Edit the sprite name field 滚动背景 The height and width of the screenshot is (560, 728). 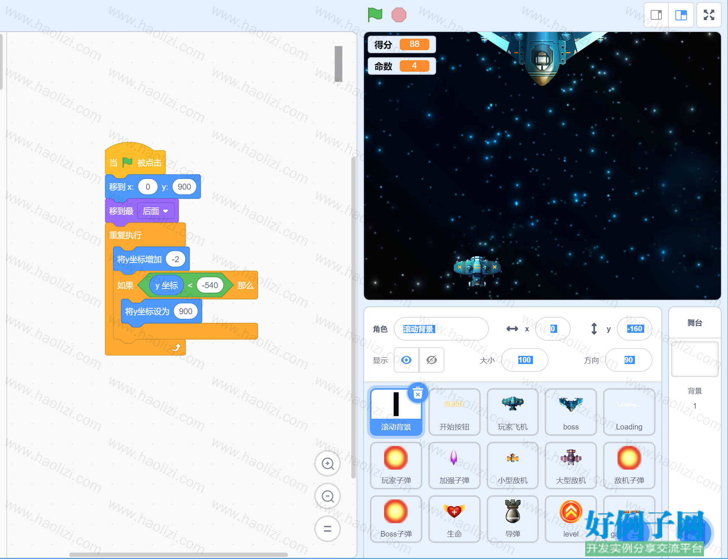441,329
